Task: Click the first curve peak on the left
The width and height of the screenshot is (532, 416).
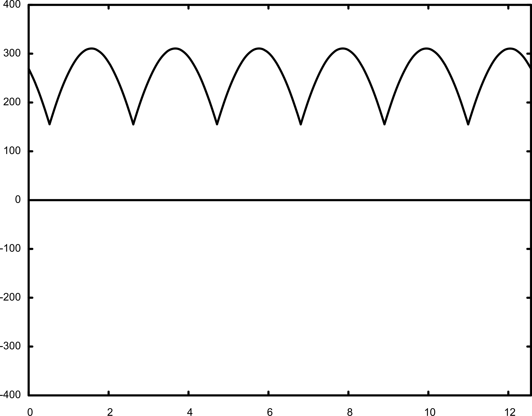Action: [92, 49]
